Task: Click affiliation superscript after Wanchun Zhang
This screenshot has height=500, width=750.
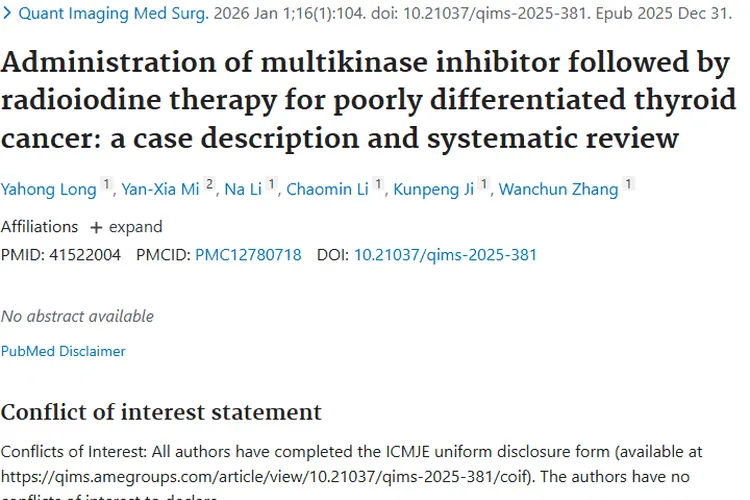Action: [x=629, y=185]
